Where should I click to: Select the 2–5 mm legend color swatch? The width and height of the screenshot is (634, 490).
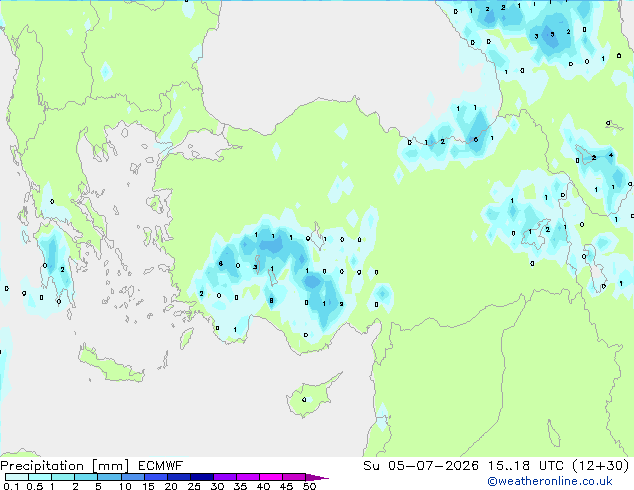pos(86,477)
